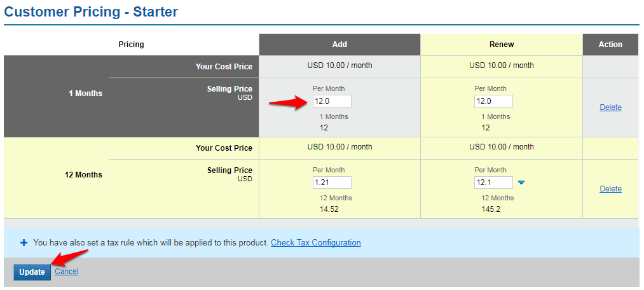
Task: Expand the plus icon in tax notice
Action: pyautogui.click(x=24, y=243)
